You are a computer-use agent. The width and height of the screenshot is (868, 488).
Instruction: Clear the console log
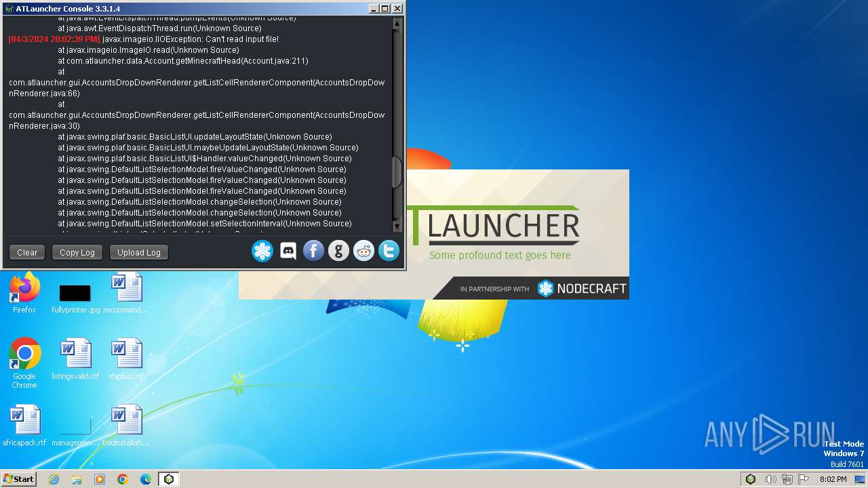[x=27, y=252]
